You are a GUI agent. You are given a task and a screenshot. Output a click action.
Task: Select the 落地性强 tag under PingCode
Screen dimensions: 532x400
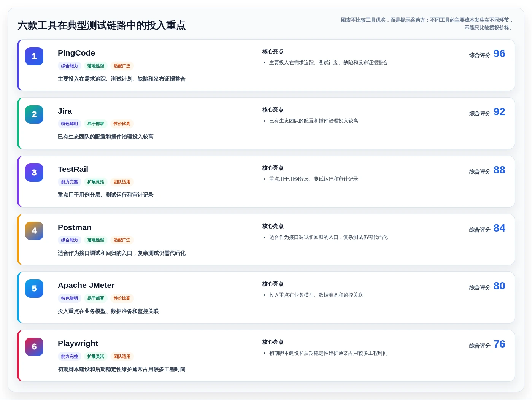[96, 66]
